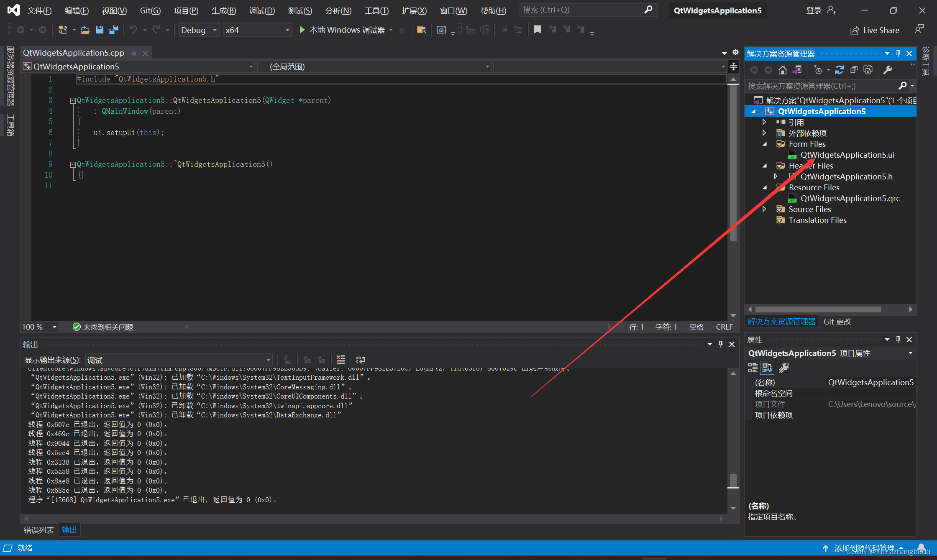Toggle word wrap in the Output panel
The image size is (937, 560).
pos(360,360)
